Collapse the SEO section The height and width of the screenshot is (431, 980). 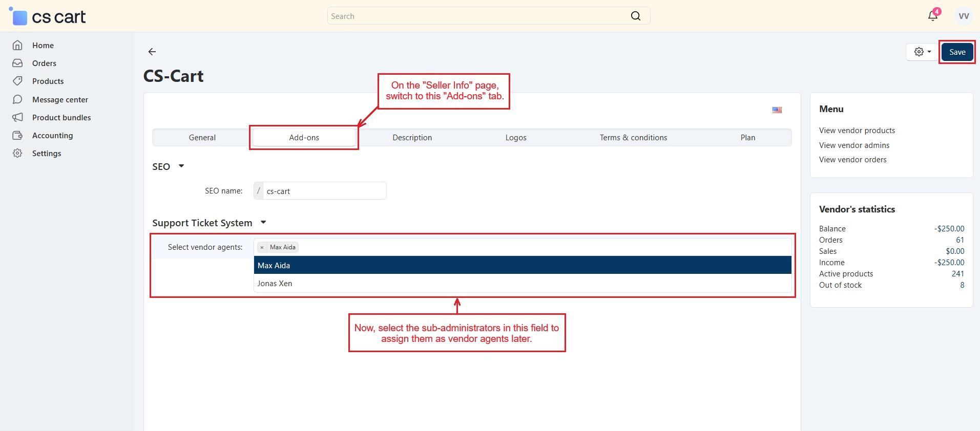tap(181, 166)
